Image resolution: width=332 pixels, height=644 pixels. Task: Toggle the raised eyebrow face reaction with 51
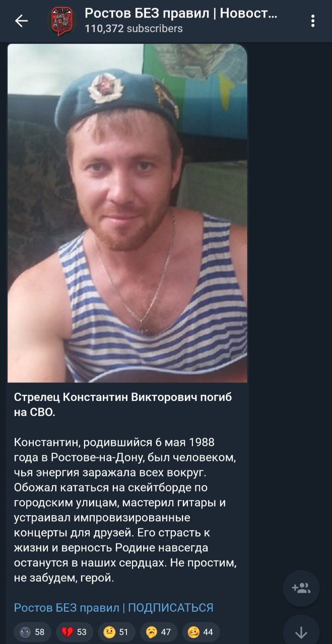tap(116, 632)
